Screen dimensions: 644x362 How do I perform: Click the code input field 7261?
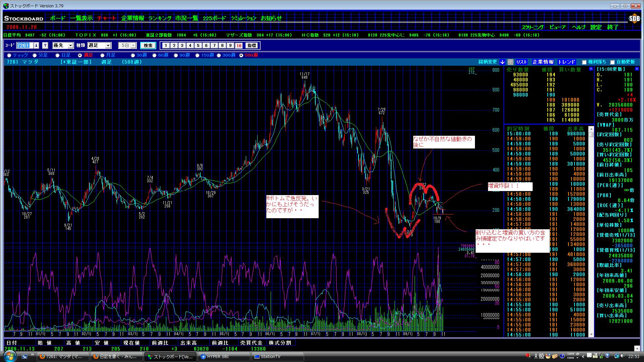click(x=24, y=46)
